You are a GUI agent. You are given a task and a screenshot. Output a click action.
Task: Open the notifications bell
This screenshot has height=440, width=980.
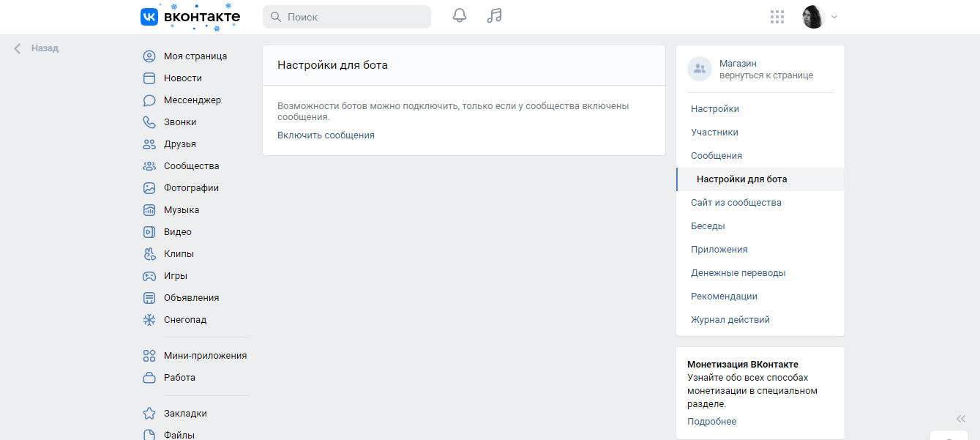pos(460,16)
